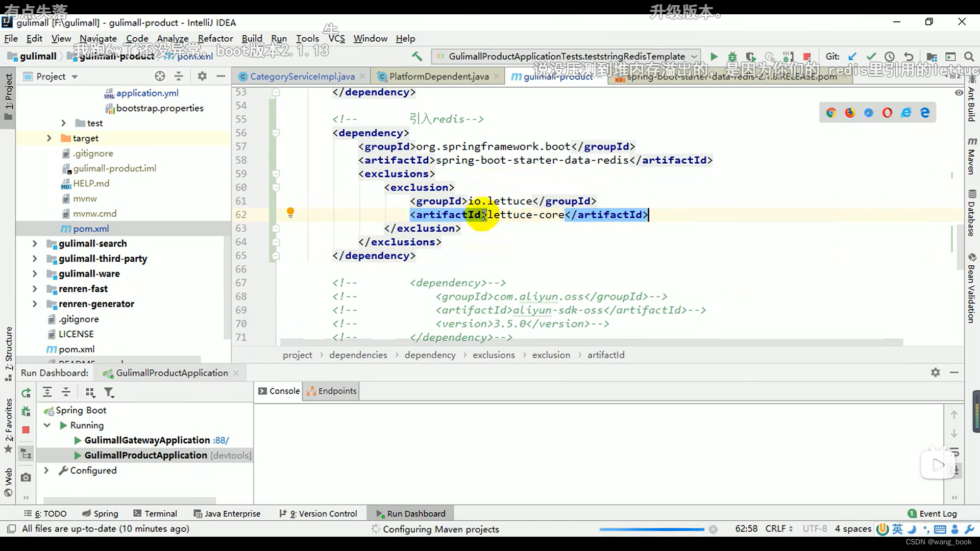Click the Run Dashboard panel icon
Image resolution: width=980 pixels, height=551 pixels.
tap(379, 513)
